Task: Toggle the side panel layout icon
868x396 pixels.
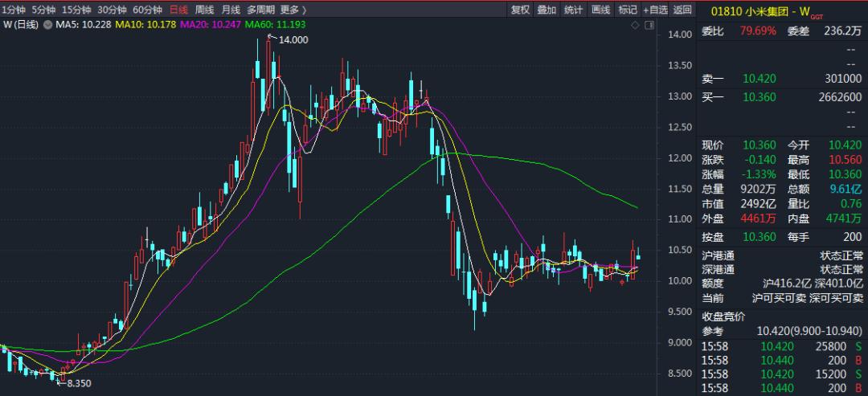Action: 649,25
